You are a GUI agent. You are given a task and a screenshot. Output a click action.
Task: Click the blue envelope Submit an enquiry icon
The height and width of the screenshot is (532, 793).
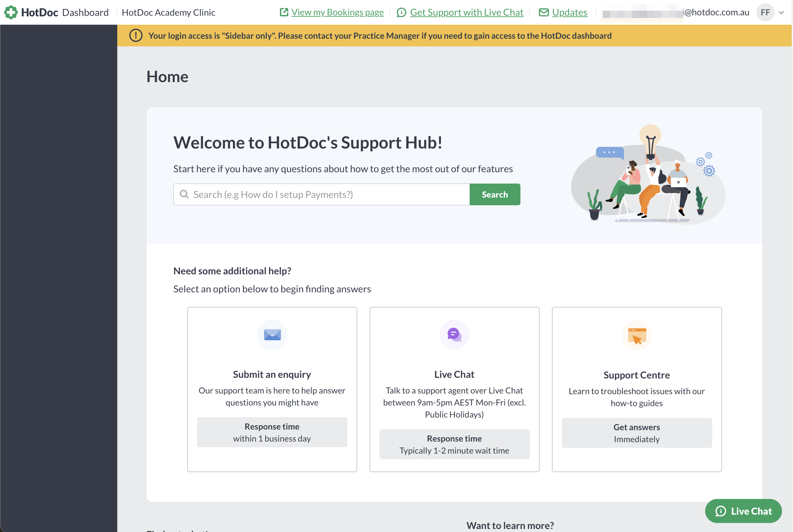coord(272,335)
